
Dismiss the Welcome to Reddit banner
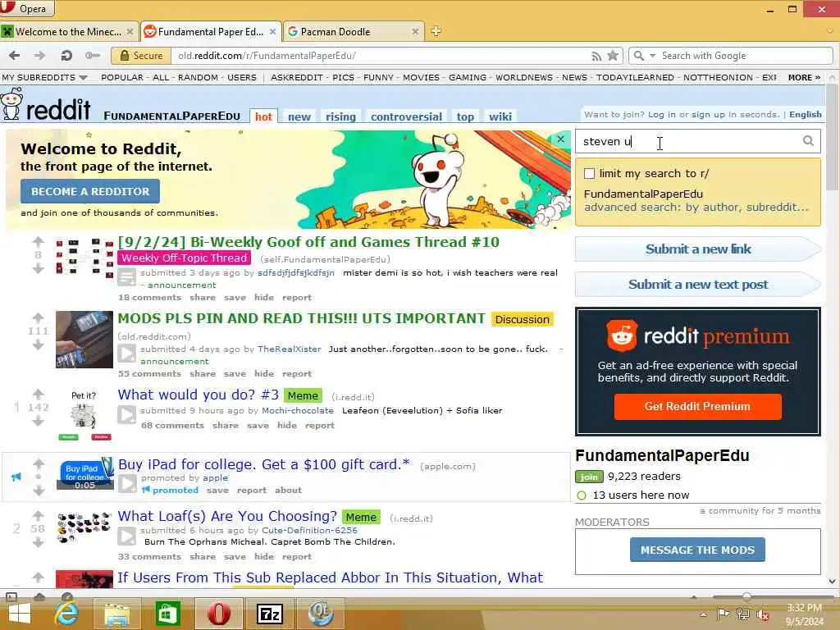click(x=560, y=139)
